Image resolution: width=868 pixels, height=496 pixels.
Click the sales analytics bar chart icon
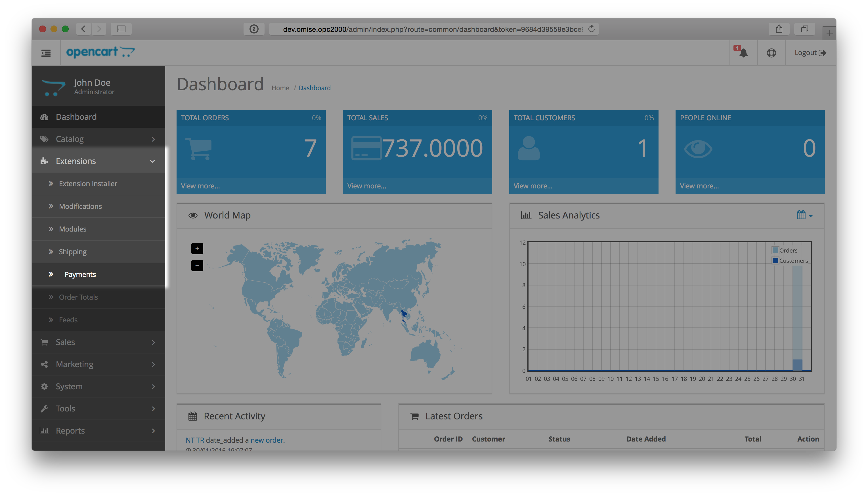click(526, 216)
